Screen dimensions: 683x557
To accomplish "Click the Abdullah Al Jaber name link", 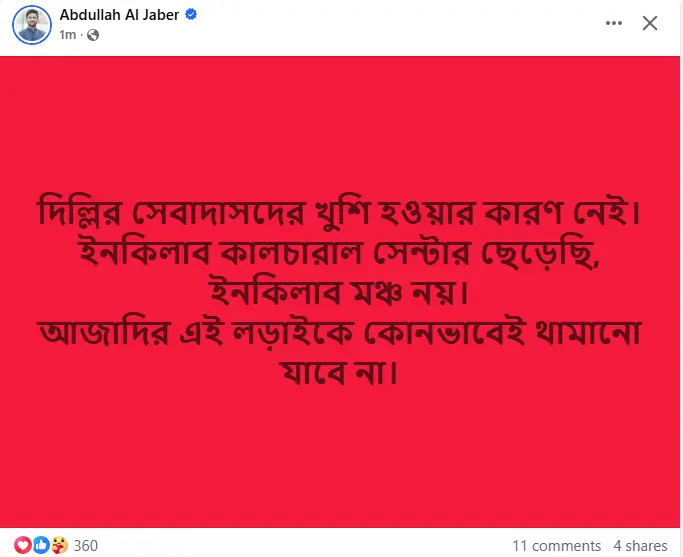I will [119, 15].
